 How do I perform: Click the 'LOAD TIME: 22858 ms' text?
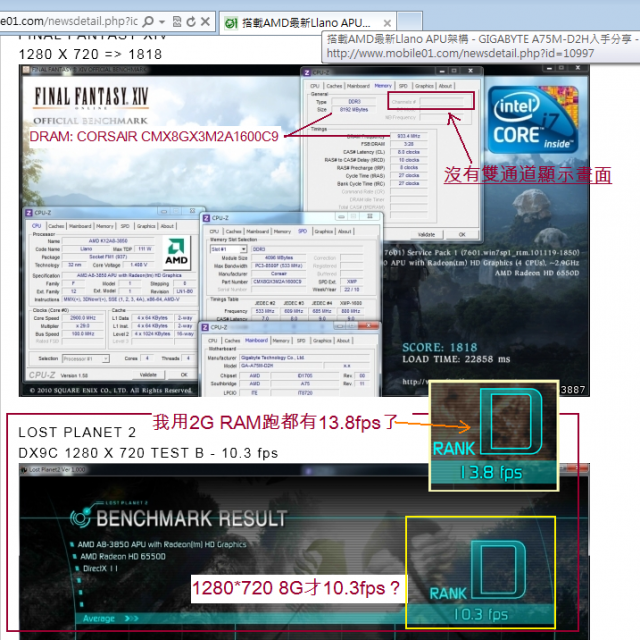pos(456,359)
